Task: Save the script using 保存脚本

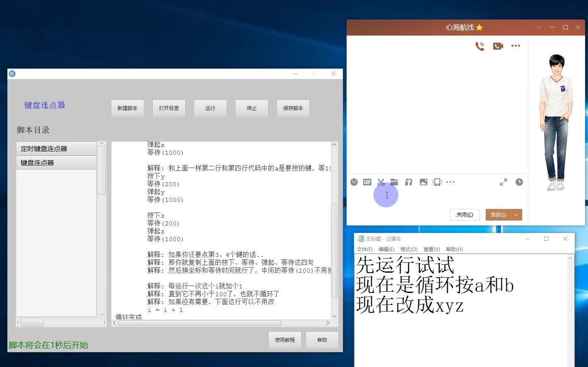Action: [x=293, y=108]
